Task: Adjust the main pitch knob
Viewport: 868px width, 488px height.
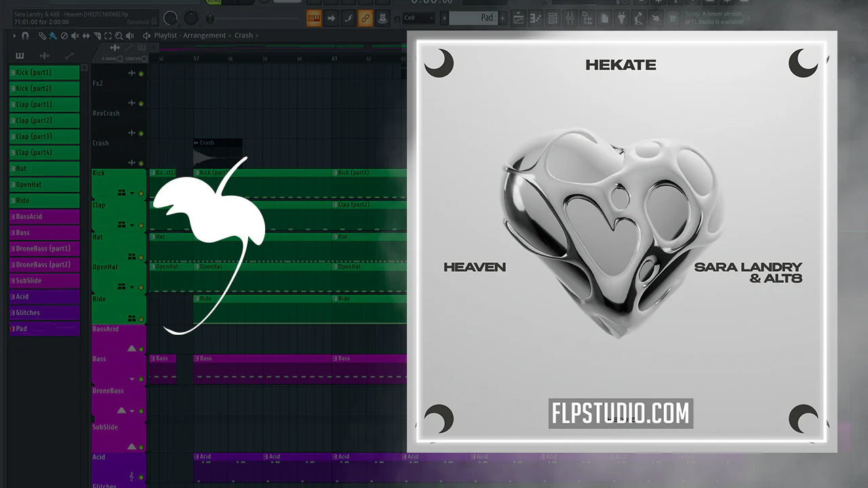Action: tap(193, 17)
